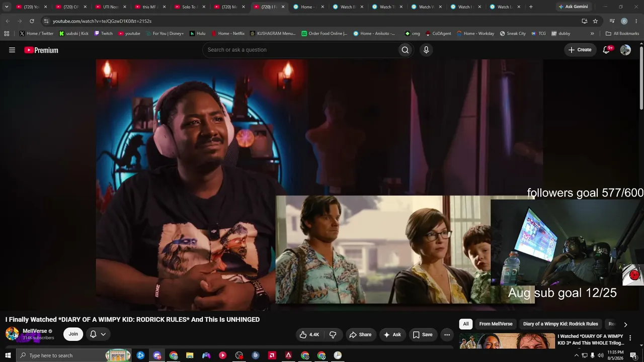The image size is (644, 362).
Task: Click the search magnifier button
Action: pyautogui.click(x=405, y=50)
